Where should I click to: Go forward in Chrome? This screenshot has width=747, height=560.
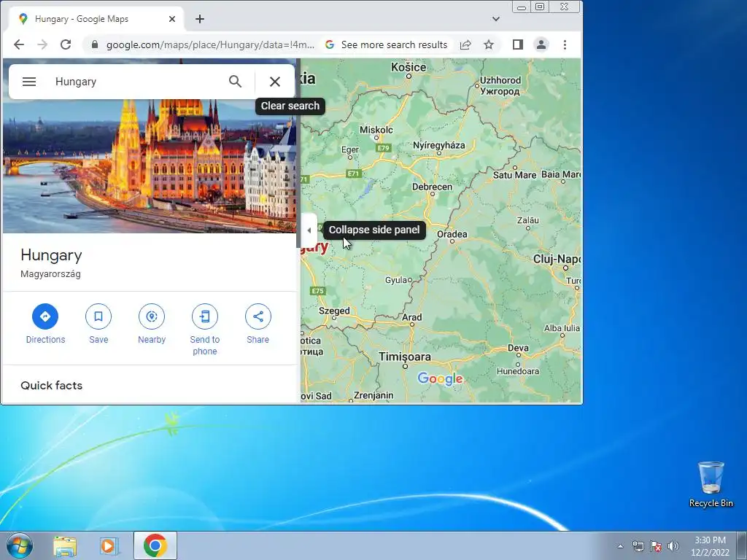[42, 44]
